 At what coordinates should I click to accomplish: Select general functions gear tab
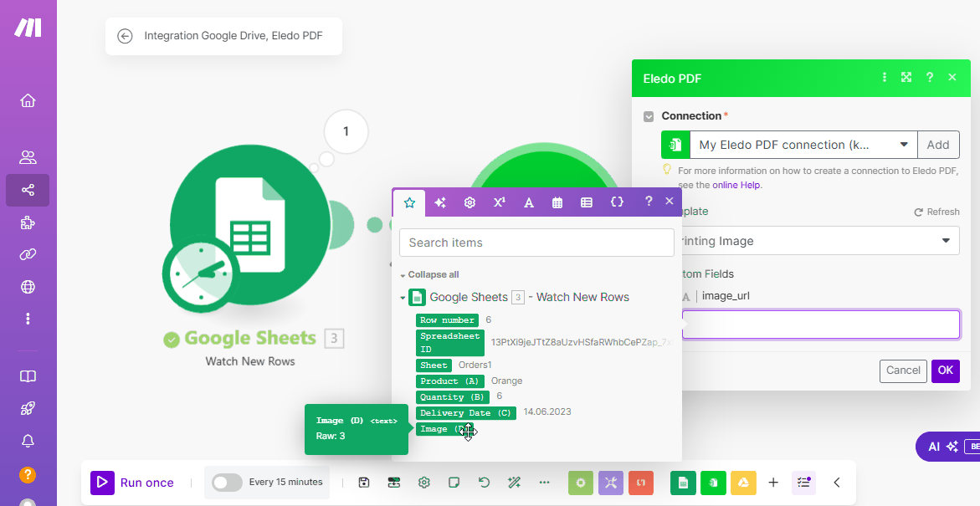click(470, 202)
